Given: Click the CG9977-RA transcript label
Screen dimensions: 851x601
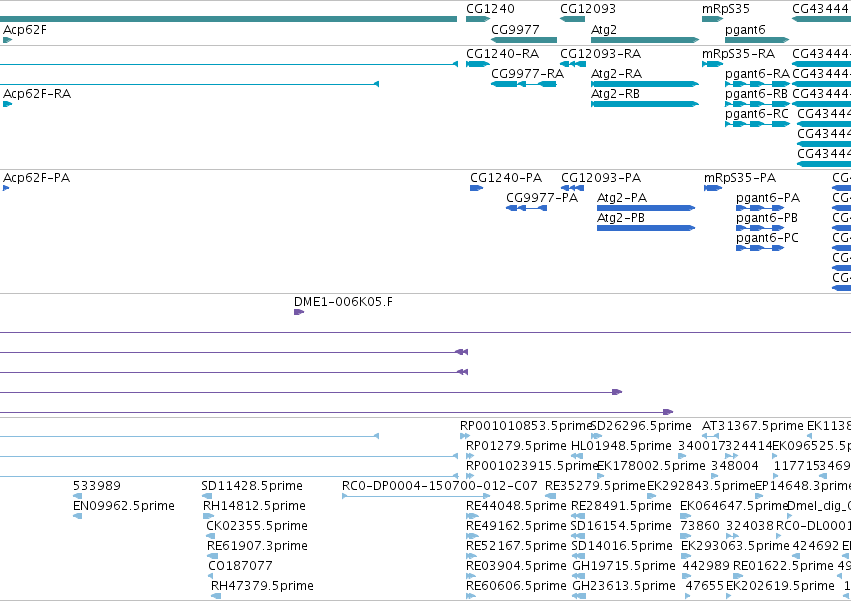Looking at the screenshot, I should click(528, 73).
